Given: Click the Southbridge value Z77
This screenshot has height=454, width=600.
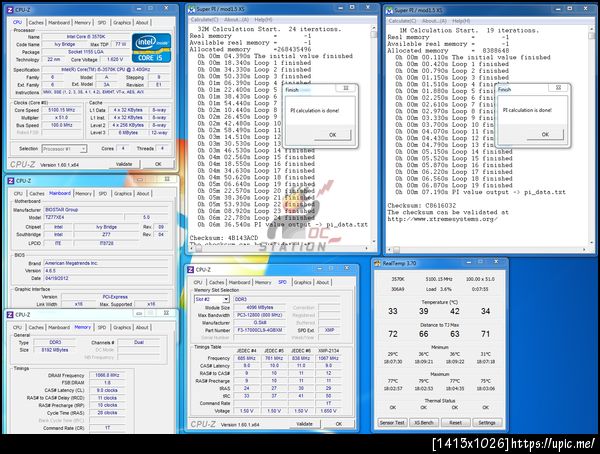Looking at the screenshot, I should pyautogui.click(x=106, y=234).
